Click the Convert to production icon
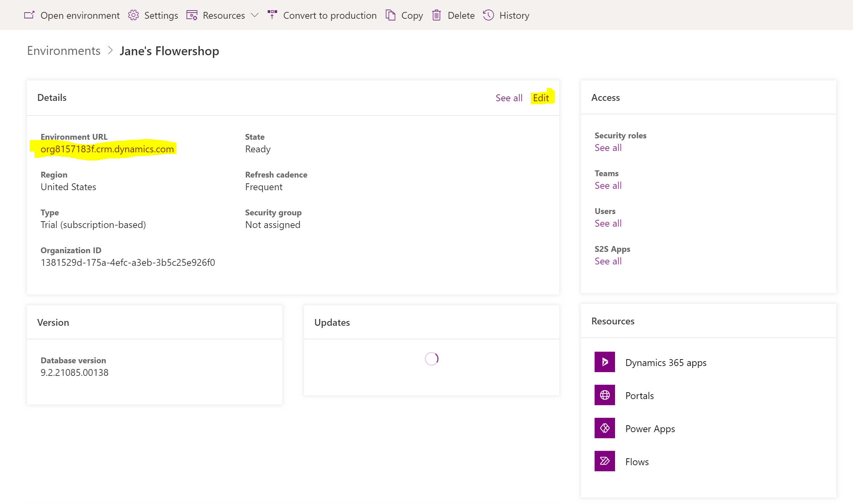 (x=272, y=15)
